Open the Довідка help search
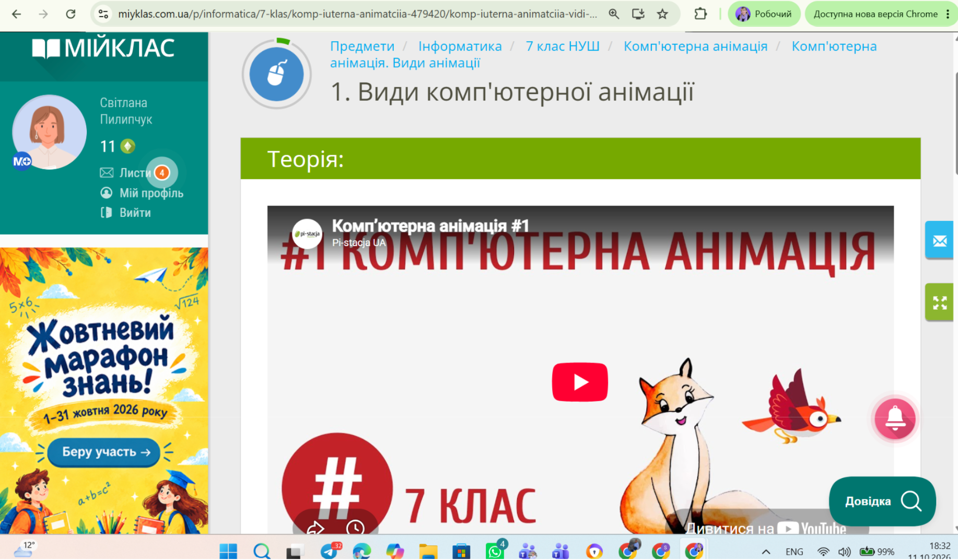 point(882,501)
